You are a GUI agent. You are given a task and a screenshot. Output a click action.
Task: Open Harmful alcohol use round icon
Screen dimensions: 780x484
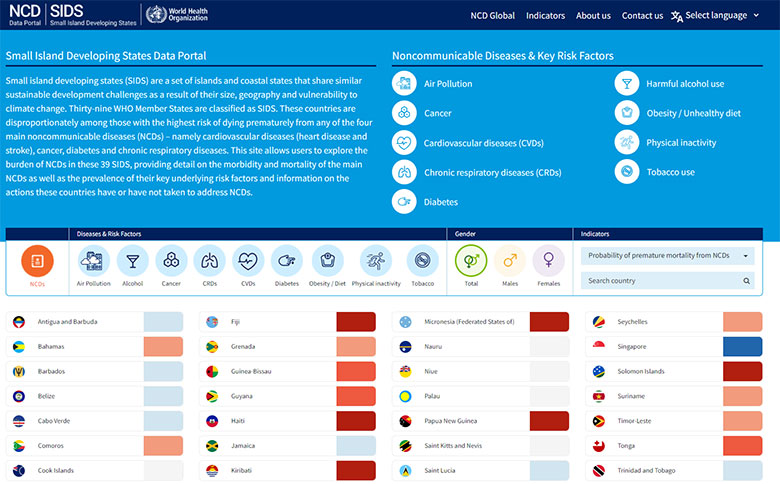pyautogui.click(x=627, y=84)
